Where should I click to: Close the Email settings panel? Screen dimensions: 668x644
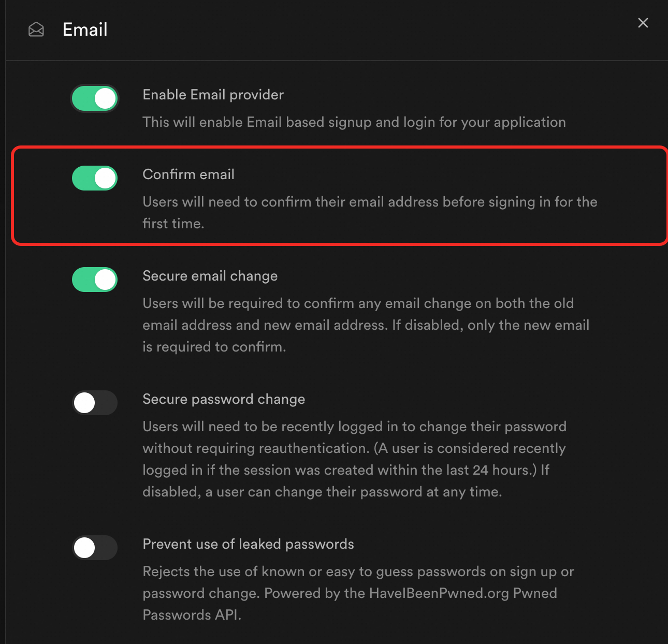coord(643,23)
